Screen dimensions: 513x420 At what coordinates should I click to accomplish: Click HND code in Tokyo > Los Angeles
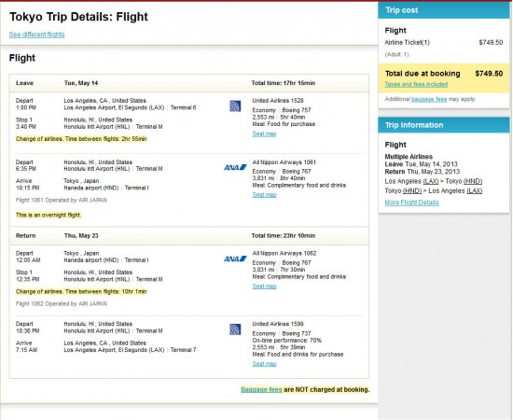pos(412,190)
